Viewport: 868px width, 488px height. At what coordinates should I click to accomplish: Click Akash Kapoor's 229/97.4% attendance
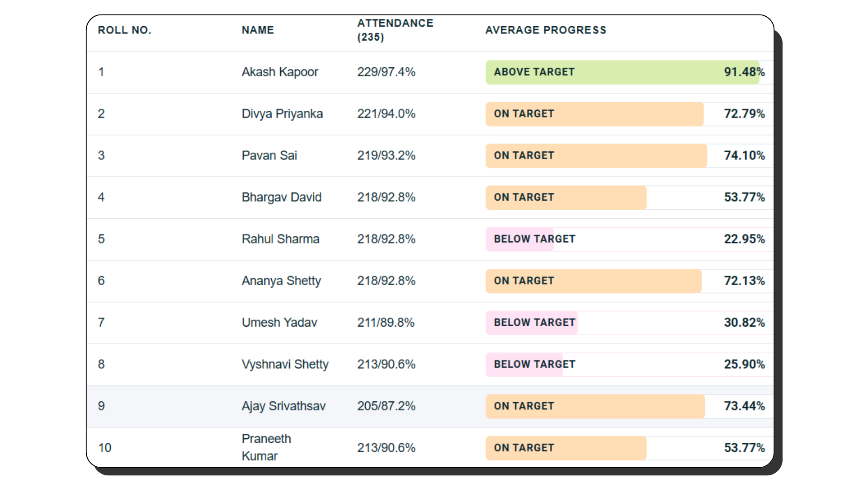386,72
